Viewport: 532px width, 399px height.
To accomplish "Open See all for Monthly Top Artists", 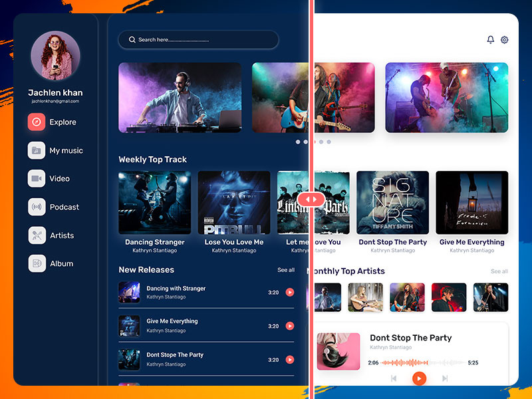I will [499, 271].
